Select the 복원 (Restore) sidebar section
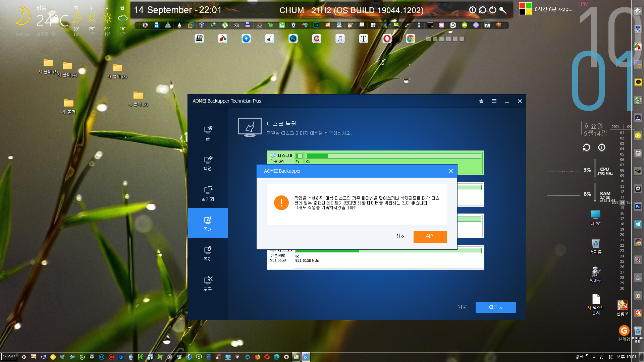Screen dimensions: 644x362 coord(208,223)
